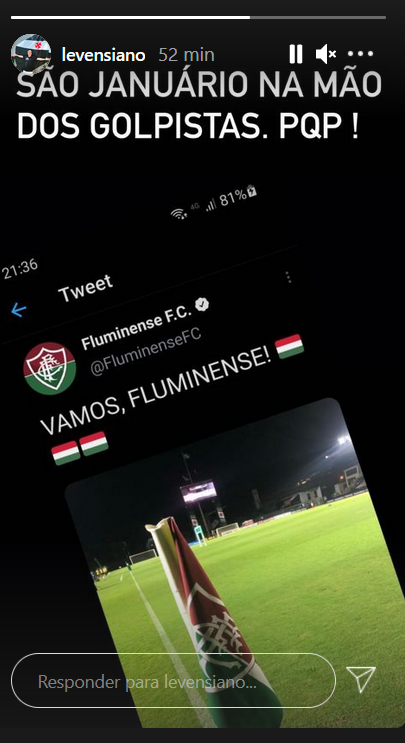
Task: Click the 81% battery indicator
Action: pyautogui.click(x=238, y=196)
